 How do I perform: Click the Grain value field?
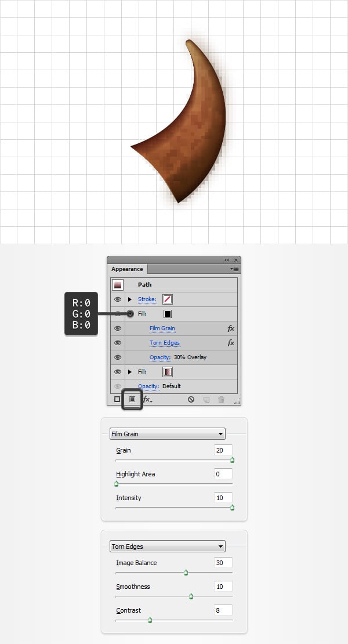[223, 450]
